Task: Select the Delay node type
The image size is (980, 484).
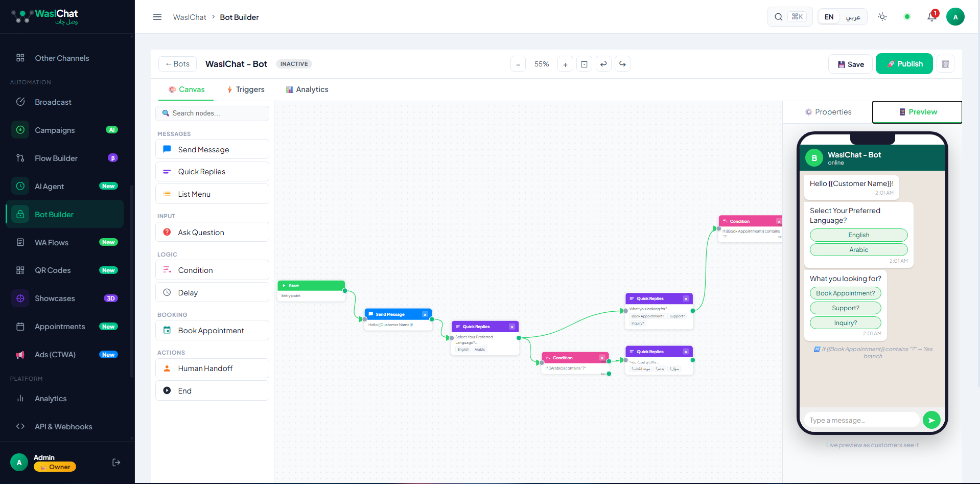Action: pyautogui.click(x=212, y=292)
